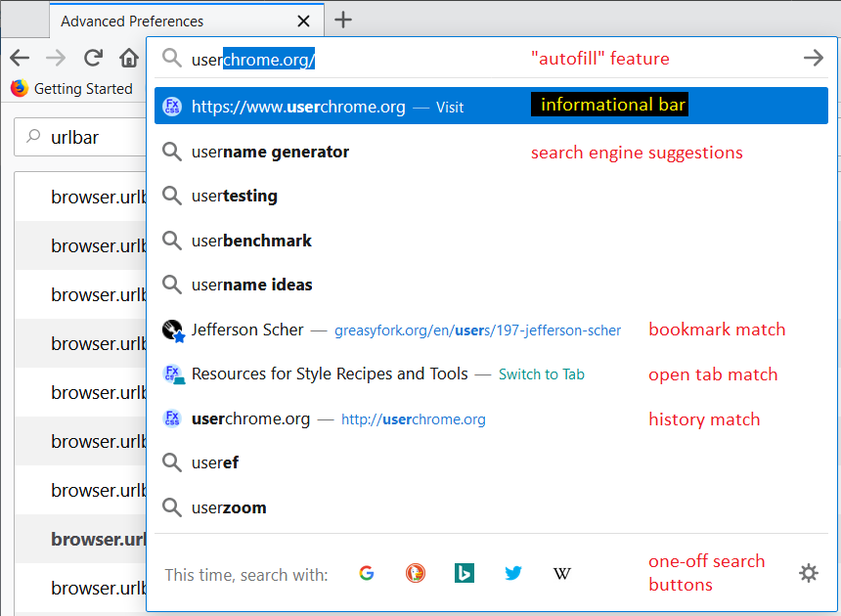Open a new tab with the plus button
841x616 pixels.
[343, 21]
